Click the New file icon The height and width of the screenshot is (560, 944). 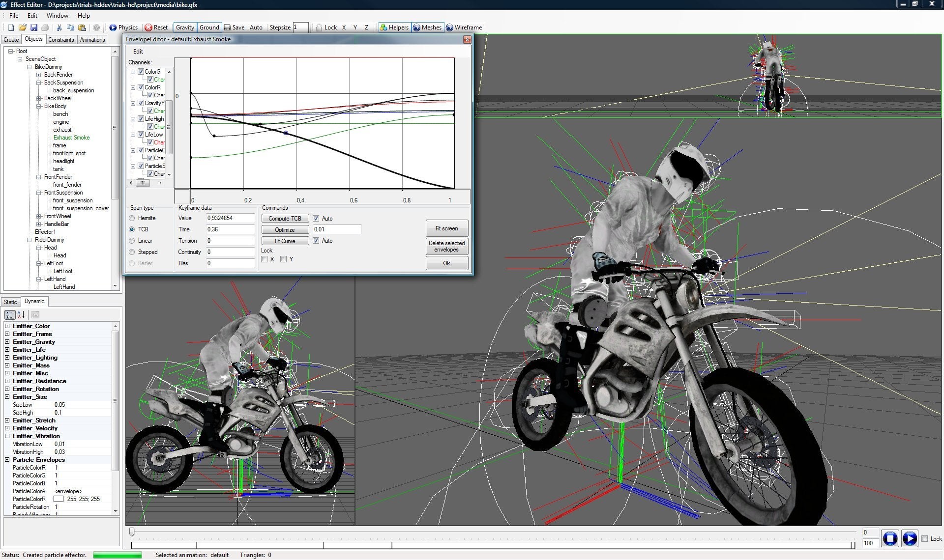point(11,28)
